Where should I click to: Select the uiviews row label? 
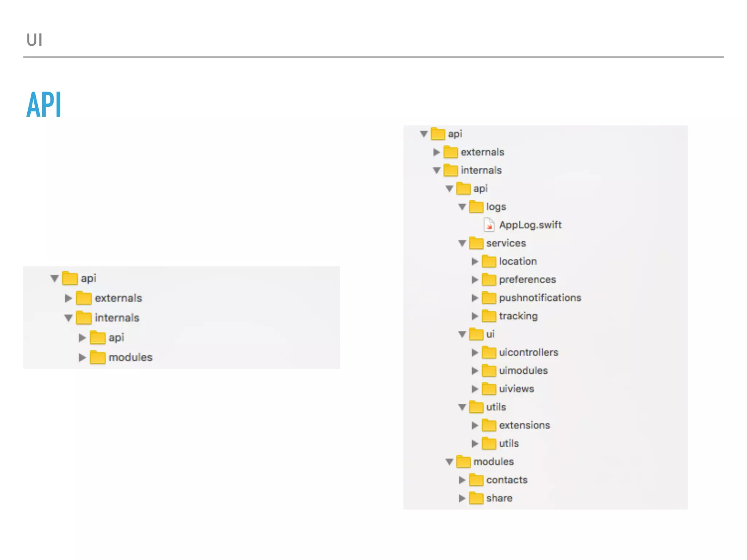[516, 389]
